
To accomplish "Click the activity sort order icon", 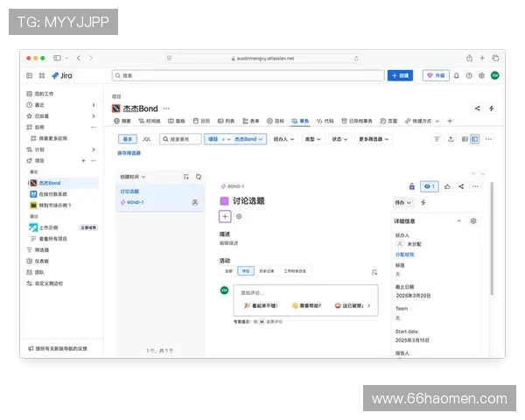I will [374, 272].
